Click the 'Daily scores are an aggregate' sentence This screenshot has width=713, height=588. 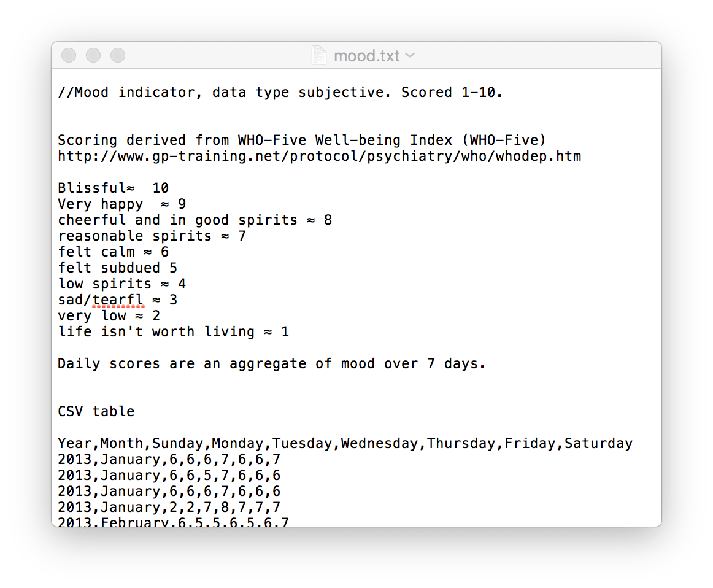pyautogui.click(x=271, y=364)
